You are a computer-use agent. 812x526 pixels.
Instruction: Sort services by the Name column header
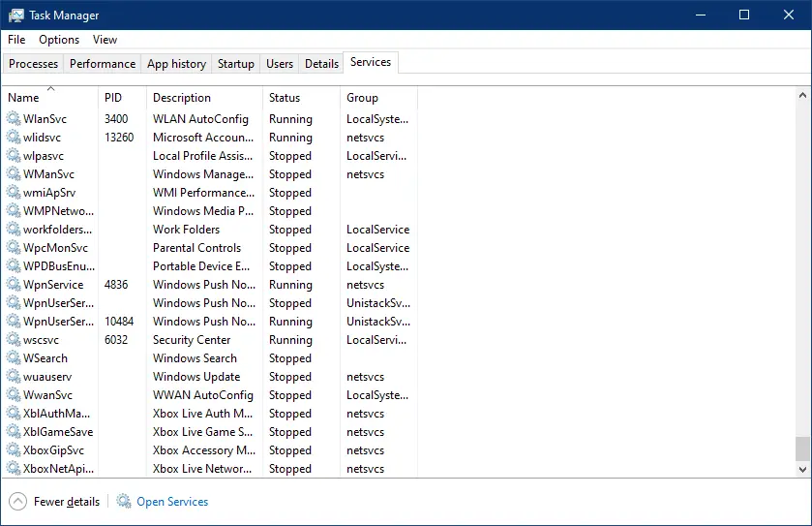23,98
